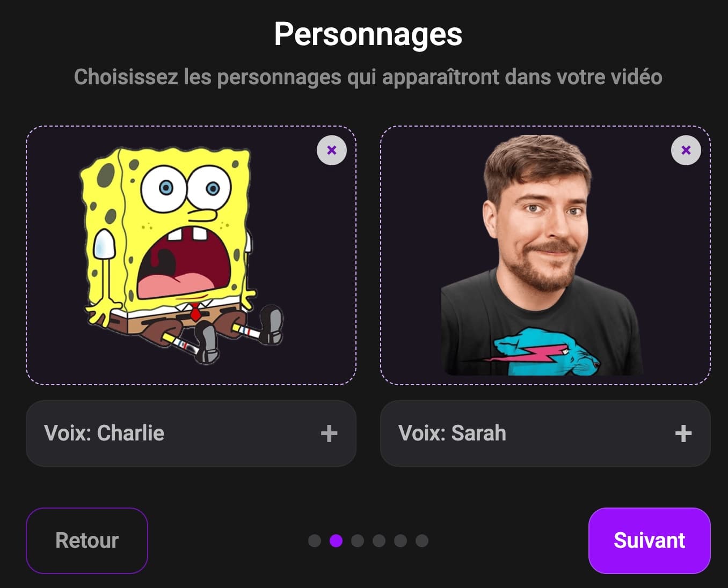Click the dashed border of SpongeBob card
This screenshot has height=588, width=728.
pyautogui.click(x=191, y=127)
